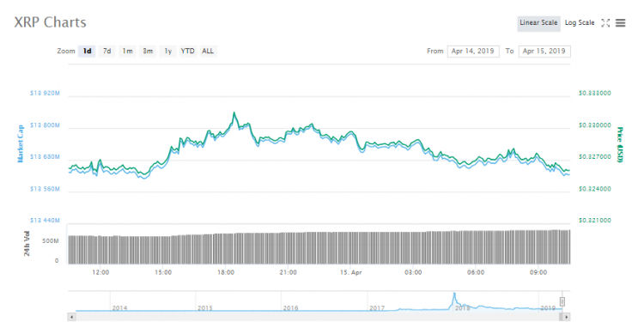This screenshot has height=322, width=644.
Task: Click the navigator scrollbar track
Action: 319,317
